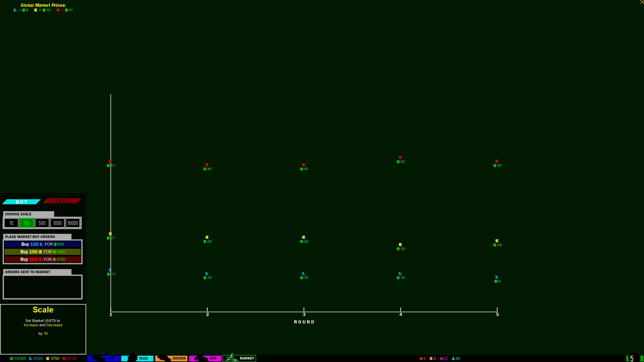Open the MAP tab
This screenshot has height=362, width=644.
[x=103, y=358]
